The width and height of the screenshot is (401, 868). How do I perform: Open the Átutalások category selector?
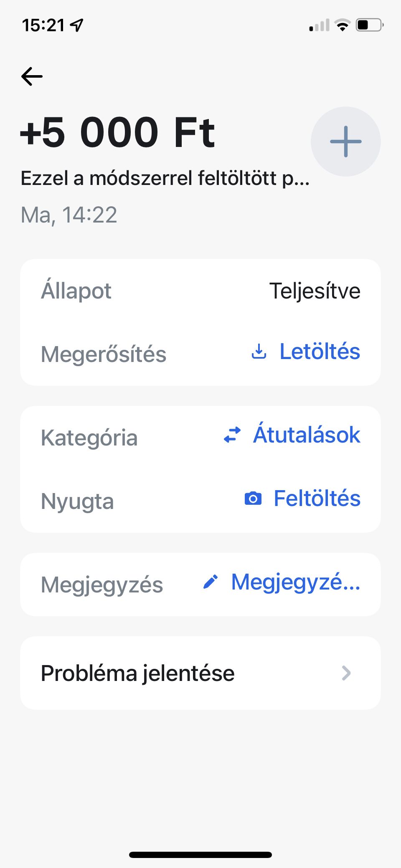click(x=306, y=435)
